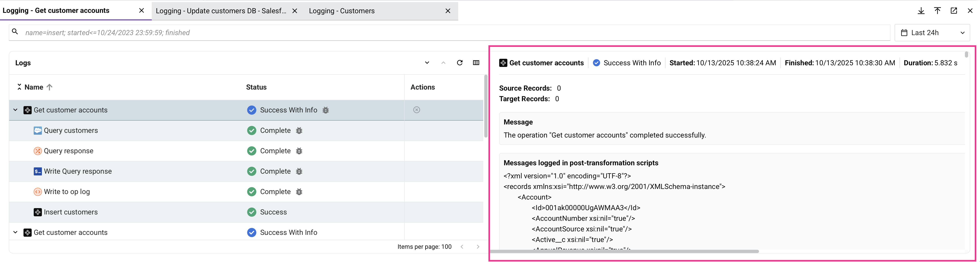Image resolution: width=980 pixels, height=262 pixels.
Task: Click debug bug icon for Write to op log
Action: (x=299, y=192)
